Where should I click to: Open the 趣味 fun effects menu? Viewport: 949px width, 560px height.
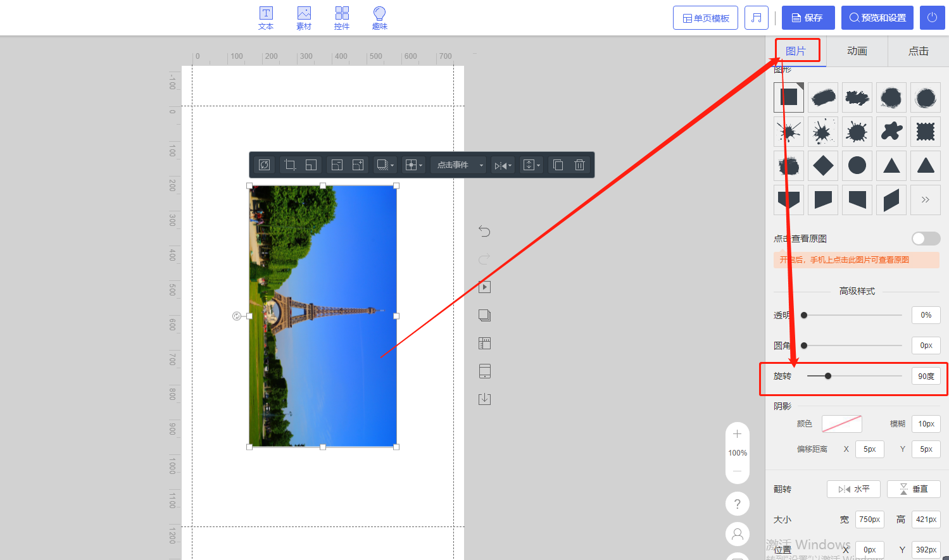click(x=380, y=18)
